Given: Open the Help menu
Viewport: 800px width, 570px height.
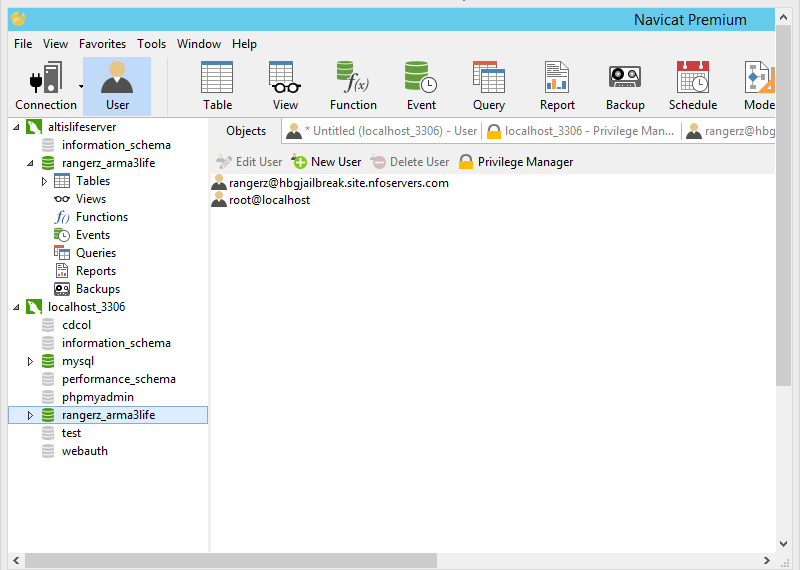Looking at the screenshot, I should (x=244, y=44).
